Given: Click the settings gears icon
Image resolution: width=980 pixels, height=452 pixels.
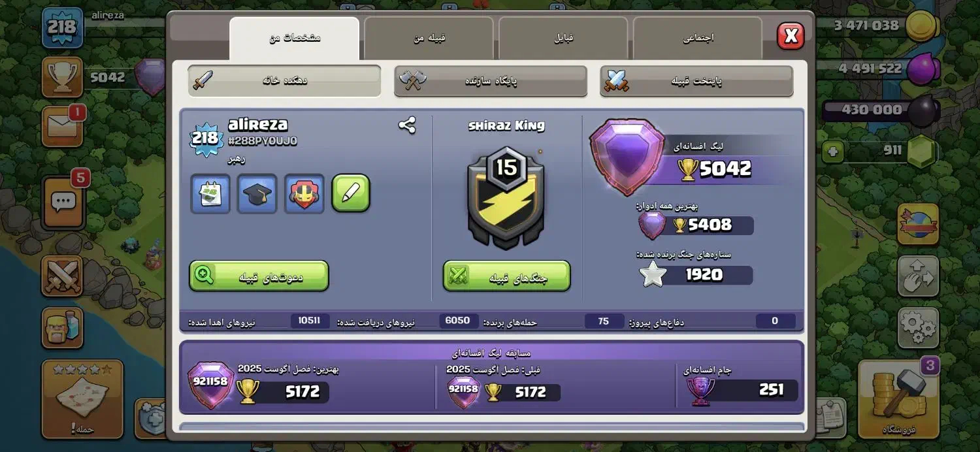Looking at the screenshot, I should click(x=918, y=328).
